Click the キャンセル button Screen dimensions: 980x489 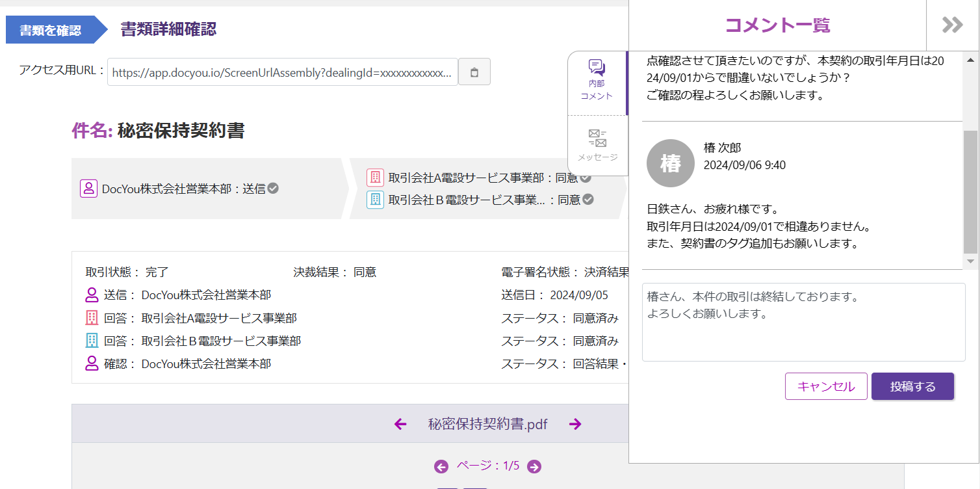pos(825,386)
